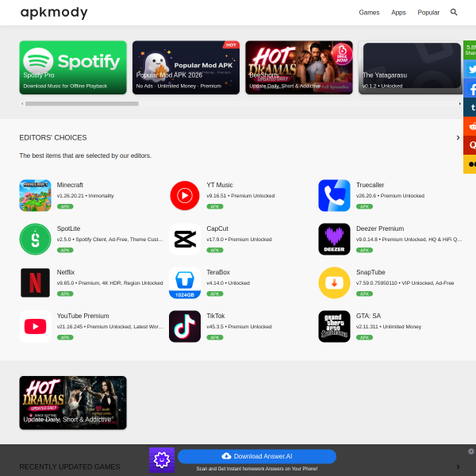This screenshot has height=476, width=476.
Task: Open The Yatagarasu banner card
Action: 410,67
